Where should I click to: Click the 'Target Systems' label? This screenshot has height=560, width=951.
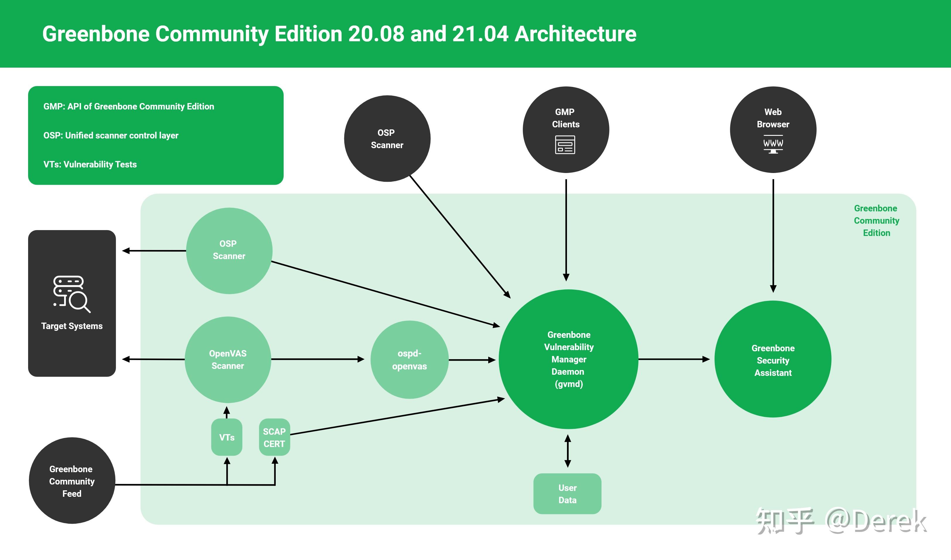tap(72, 326)
